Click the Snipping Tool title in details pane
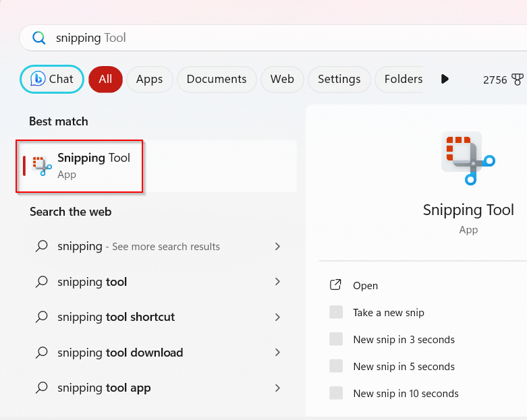Viewport: 527px width, 420px height. point(468,210)
